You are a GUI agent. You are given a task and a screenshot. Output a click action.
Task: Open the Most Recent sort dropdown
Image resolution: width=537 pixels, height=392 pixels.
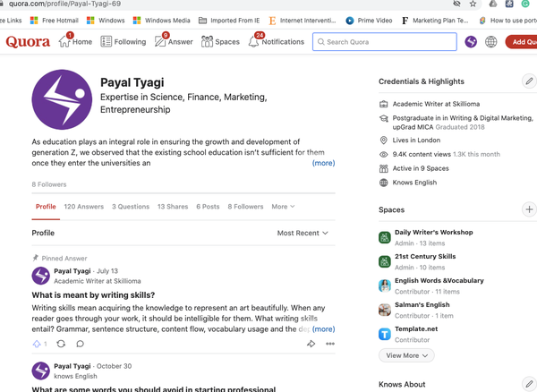coord(303,233)
